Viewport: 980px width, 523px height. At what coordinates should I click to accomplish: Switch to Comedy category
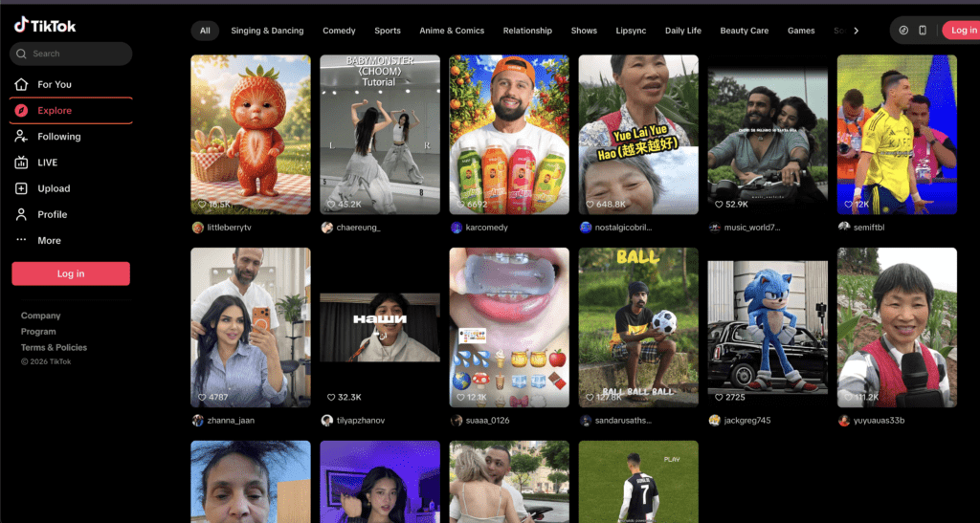click(x=339, y=31)
